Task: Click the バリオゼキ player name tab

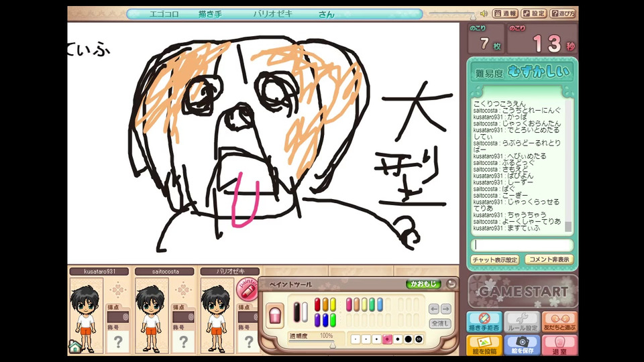Action: click(x=230, y=271)
